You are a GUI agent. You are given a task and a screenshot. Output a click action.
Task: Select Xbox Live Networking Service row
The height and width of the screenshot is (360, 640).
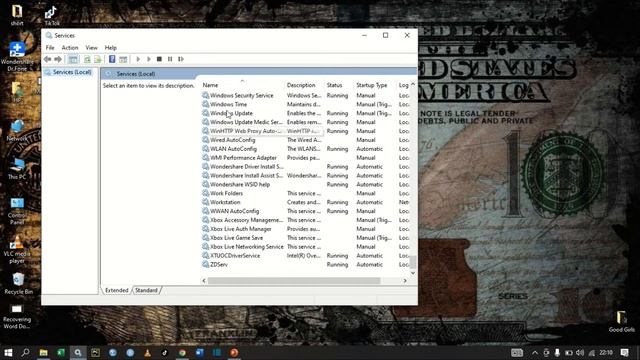[x=305, y=247]
